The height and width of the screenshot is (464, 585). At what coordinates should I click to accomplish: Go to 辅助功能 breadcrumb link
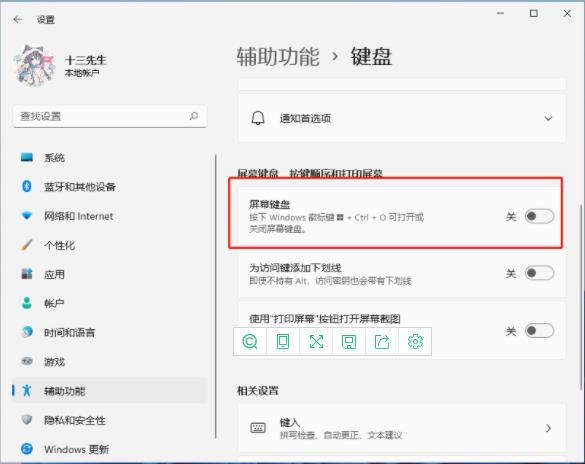pos(278,57)
